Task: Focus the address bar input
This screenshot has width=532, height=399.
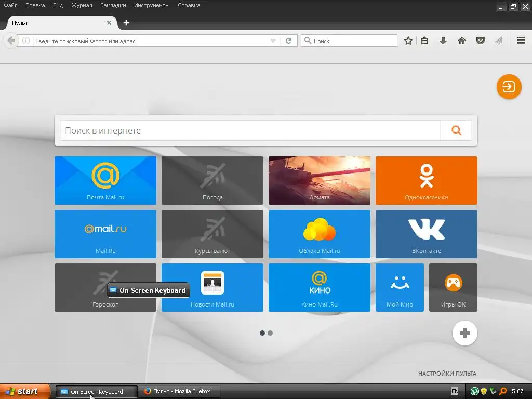Action: pyautogui.click(x=151, y=41)
